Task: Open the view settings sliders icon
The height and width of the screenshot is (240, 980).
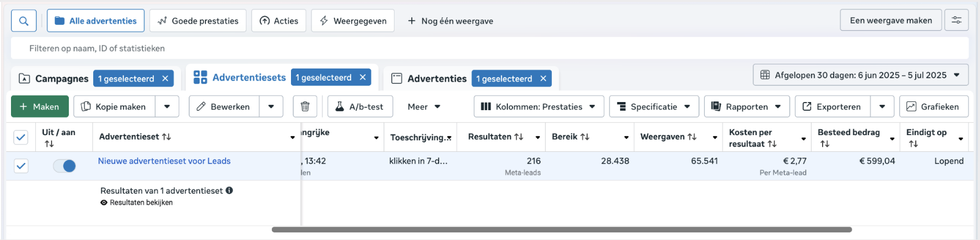Action: pyautogui.click(x=956, y=20)
